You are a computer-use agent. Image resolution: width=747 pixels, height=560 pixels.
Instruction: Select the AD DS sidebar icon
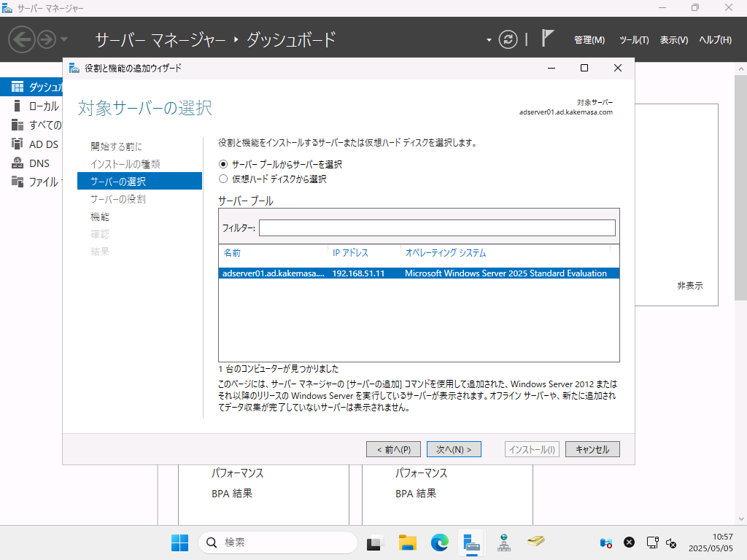click(18, 144)
